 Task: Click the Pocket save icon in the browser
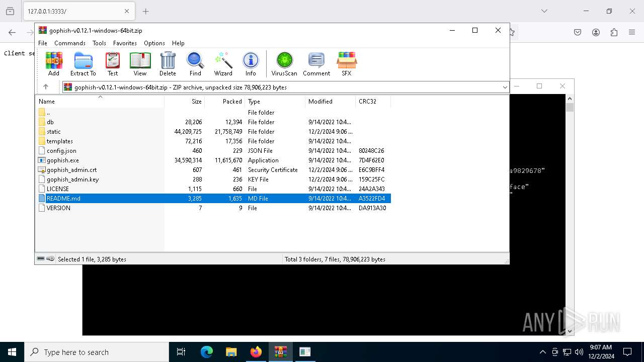coord(578,32)
